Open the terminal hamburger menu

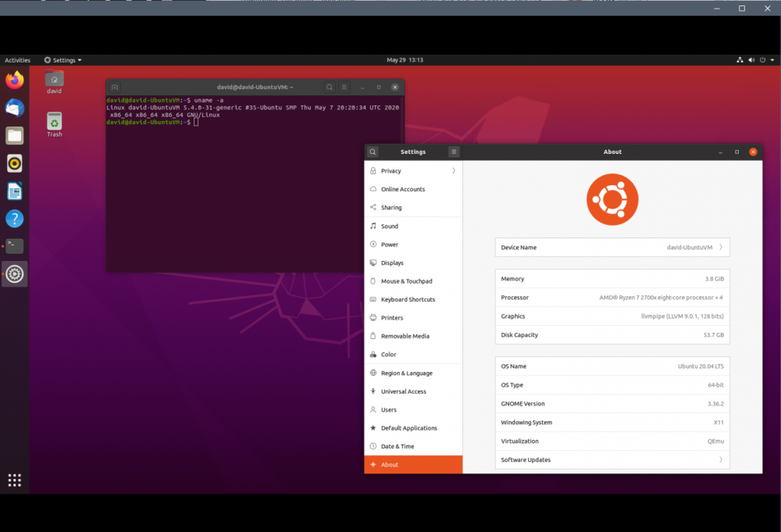click(x=344, y=87)
